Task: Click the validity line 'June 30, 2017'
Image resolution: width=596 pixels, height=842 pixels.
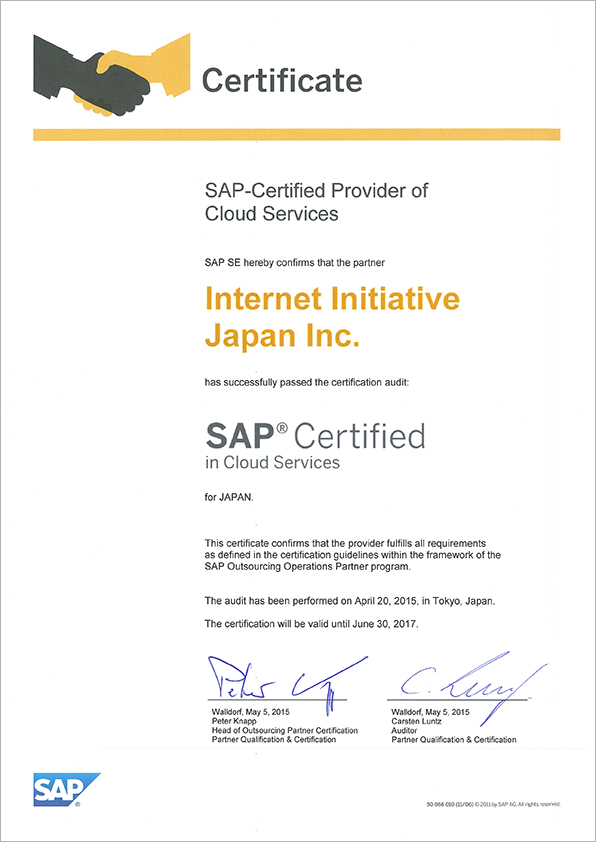Action: [x=311, y=625]
